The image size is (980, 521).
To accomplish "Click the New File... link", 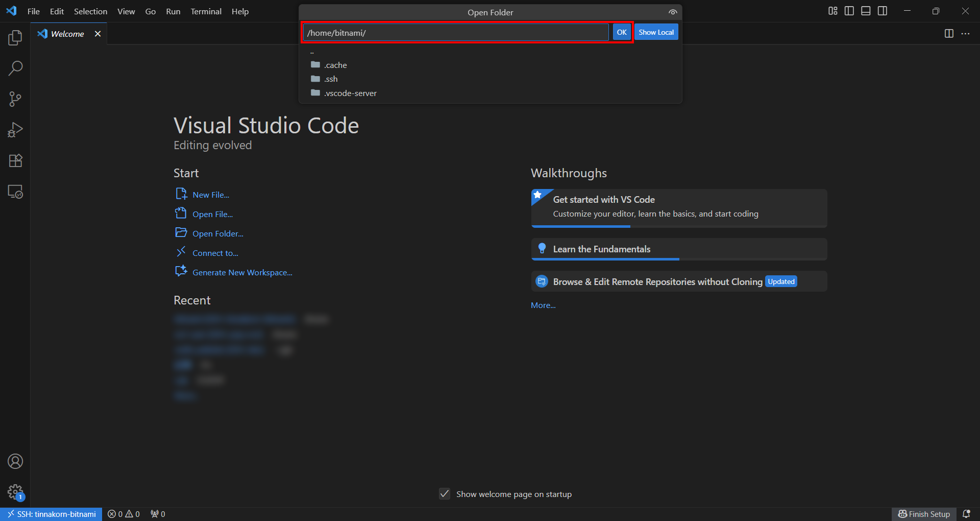I will click(211, 195).
